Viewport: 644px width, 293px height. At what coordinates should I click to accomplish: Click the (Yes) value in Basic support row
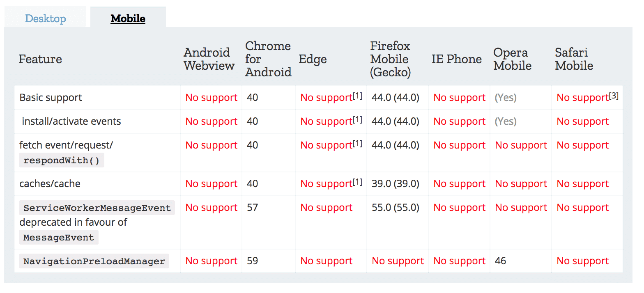coord(506,98)
